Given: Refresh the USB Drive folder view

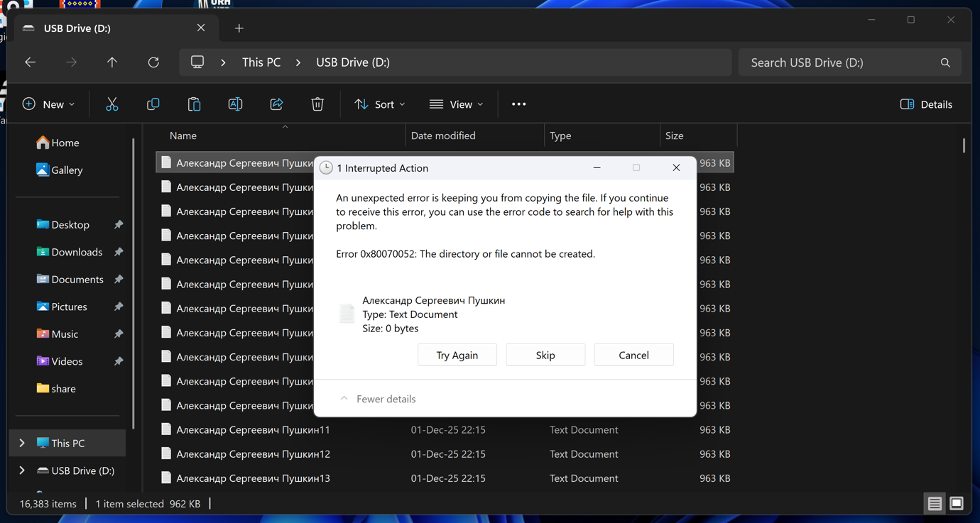Looking at the screenshot, I should pyautogui.click(x=153, y=62).
